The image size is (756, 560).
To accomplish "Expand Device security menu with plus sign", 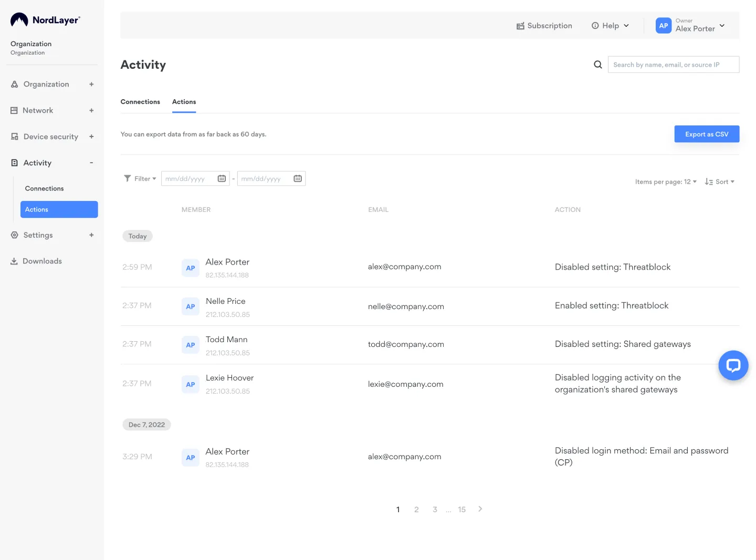I will coord(91,136).
